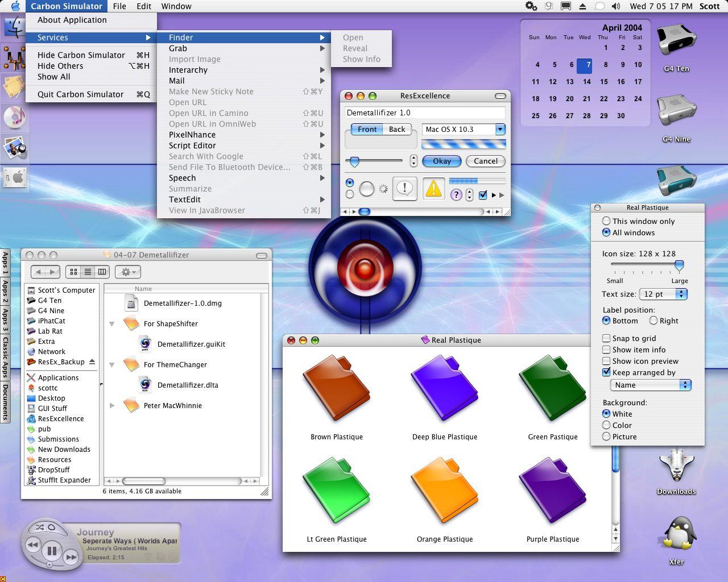Screen dimensions: 728x582
Task: Click the warning triangle icon in ResExcellence
Action: pos(433,189)
